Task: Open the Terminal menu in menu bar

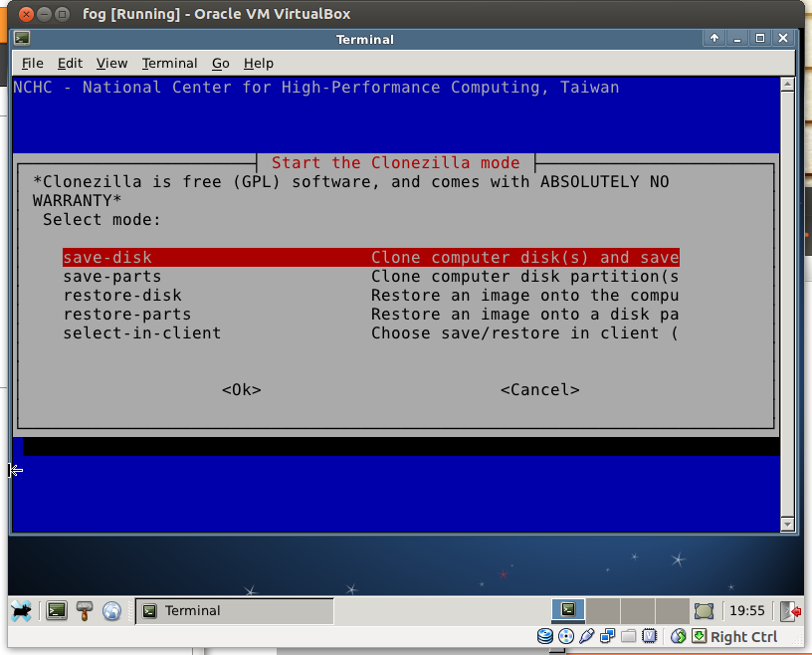Action: tap(169, 63)
